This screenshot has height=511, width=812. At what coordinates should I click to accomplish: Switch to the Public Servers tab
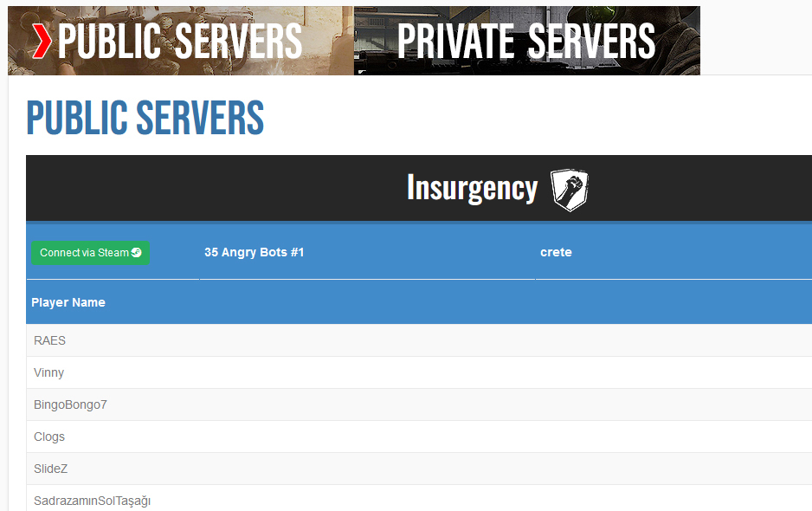pyautogui.click(x=180, y=41)
